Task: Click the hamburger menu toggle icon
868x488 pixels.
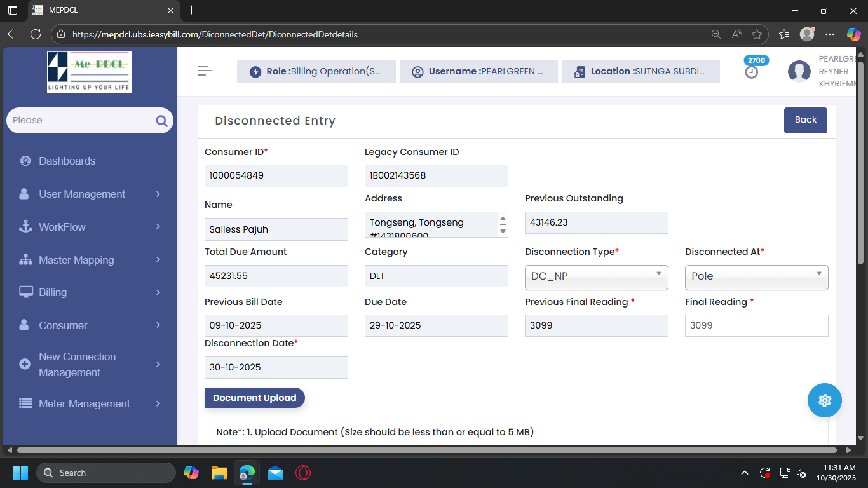Action: [x=204, y=71]
